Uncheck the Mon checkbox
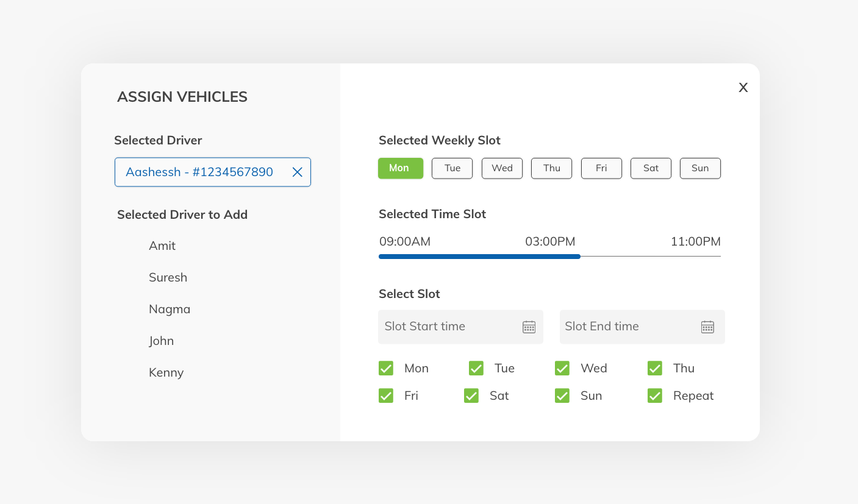This screenshot has width=858, height=504. 386,368
